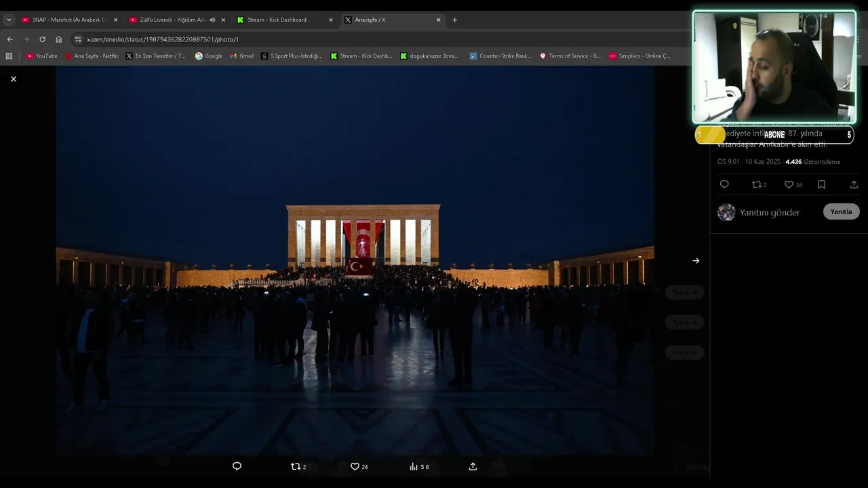The height and width of the screenshot is (488, 868).
Task: Click the repost icon below the photo
Action: tap(295, 466)
